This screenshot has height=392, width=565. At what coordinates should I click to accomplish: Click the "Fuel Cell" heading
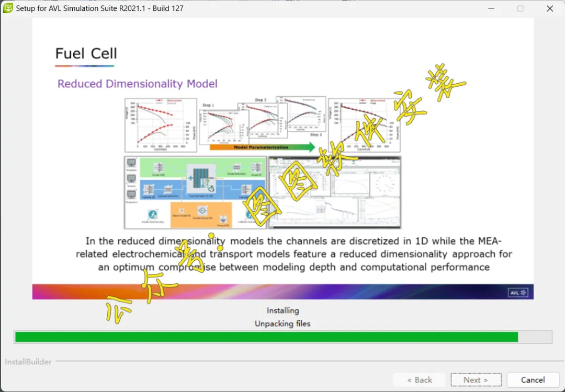[86, 53]
